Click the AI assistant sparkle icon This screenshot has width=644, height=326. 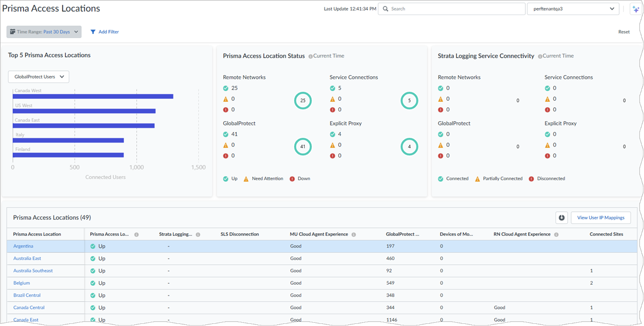(635, 9)
